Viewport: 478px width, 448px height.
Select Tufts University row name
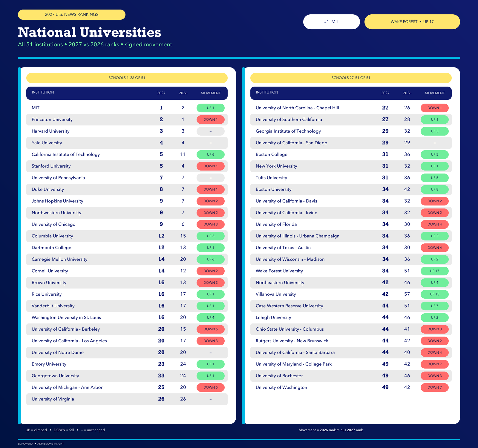click(x=271, y=178)
